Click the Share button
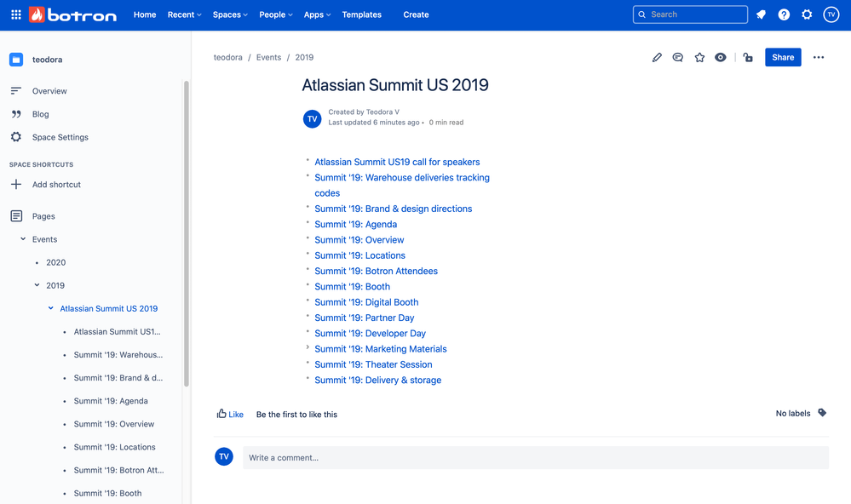851x504 pixels. point(783,58)
